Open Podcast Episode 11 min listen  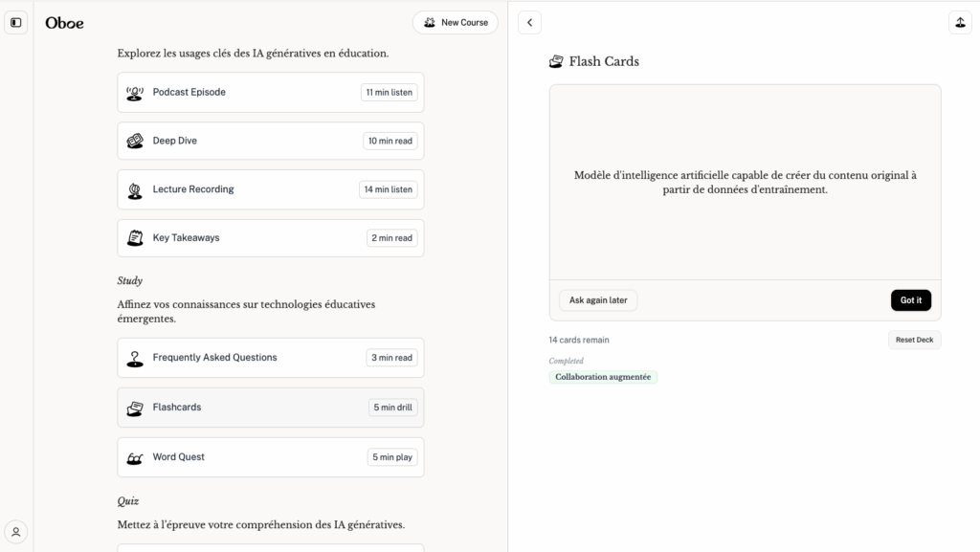coord(389,93)
